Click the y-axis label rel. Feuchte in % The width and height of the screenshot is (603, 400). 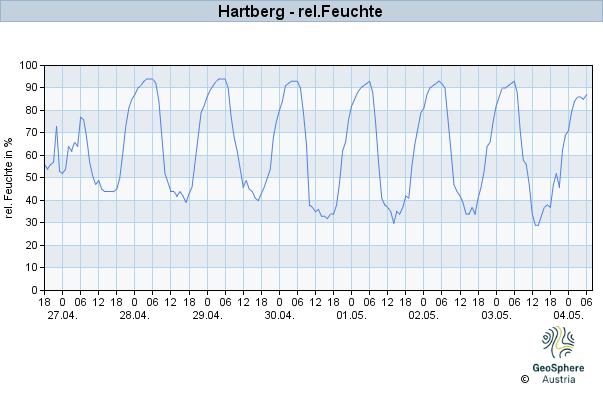[x=9, y=178]
